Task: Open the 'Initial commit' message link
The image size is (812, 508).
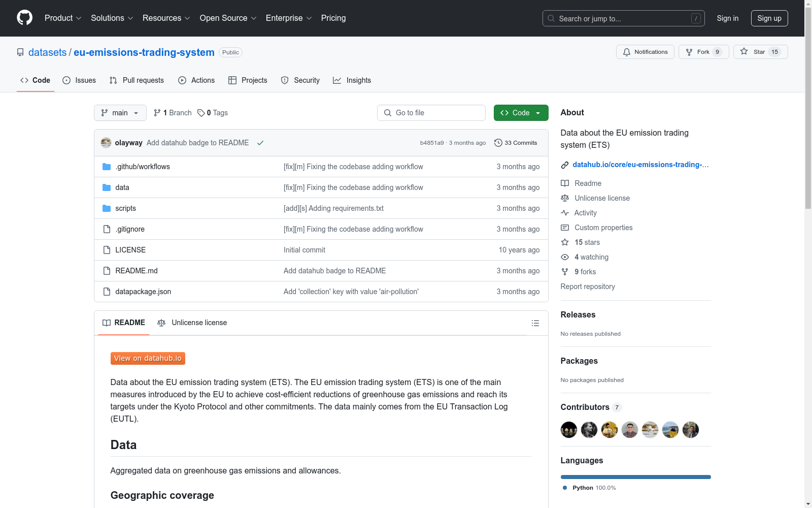Action: pyautogui.click(x=304, y=250)
